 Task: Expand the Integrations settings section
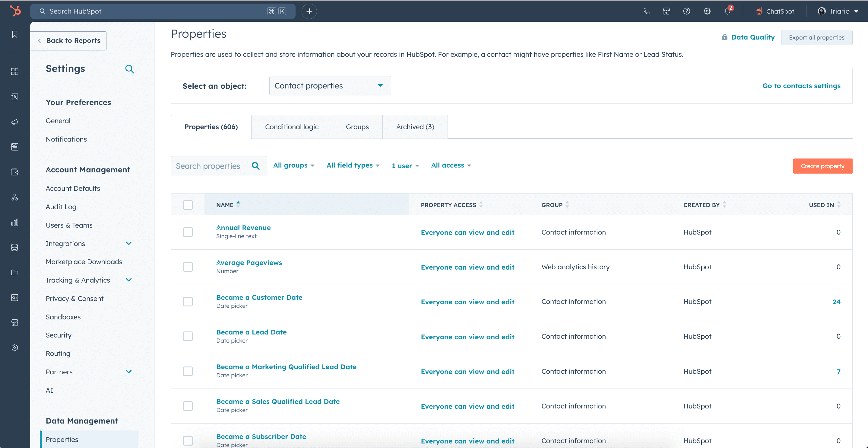[129, 243]
